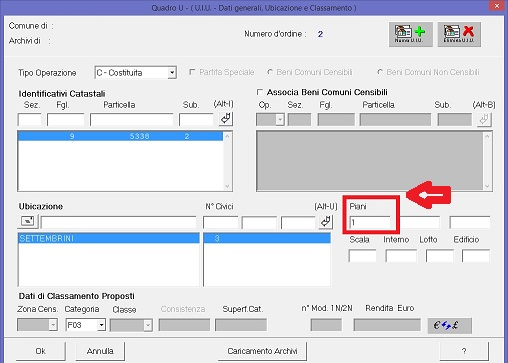Screen dimensions: 508x363
Task: Click the first Piani field containing 1
Action: tap(370, 222)
